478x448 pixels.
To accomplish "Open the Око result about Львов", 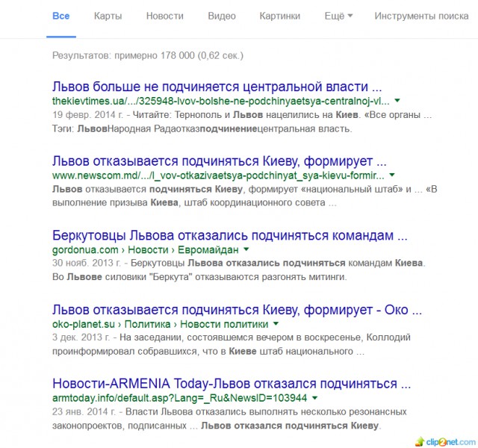I will [x=237, y=310].
